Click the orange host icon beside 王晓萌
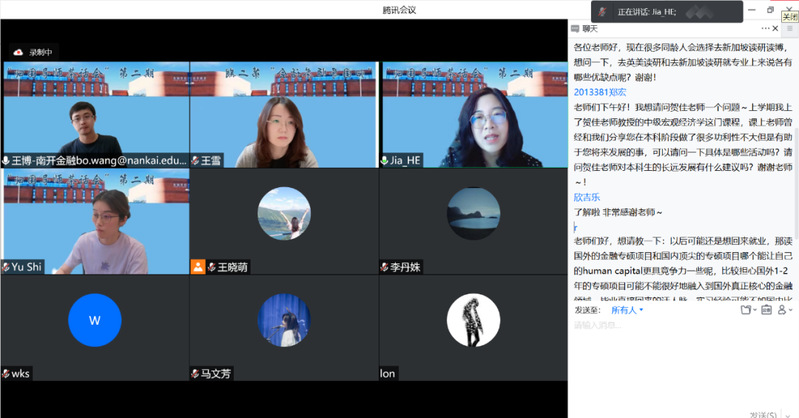 pos(198,267)
